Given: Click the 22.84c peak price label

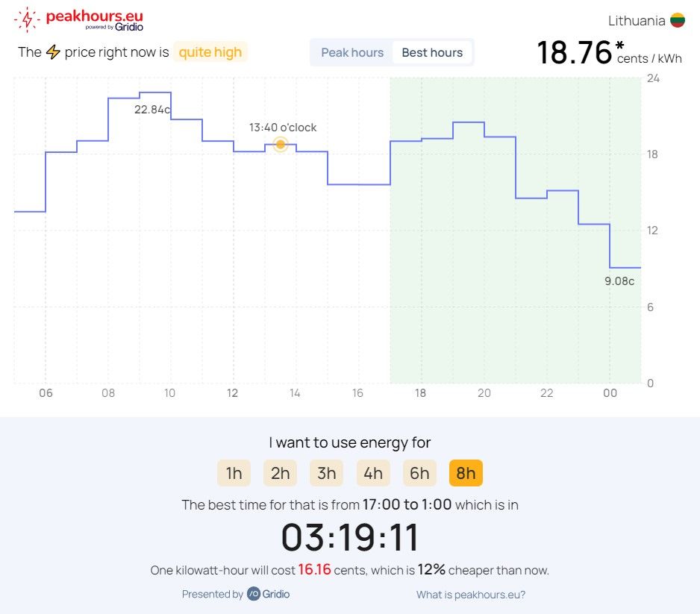Looking at the screenshot, I should [152, 110].
